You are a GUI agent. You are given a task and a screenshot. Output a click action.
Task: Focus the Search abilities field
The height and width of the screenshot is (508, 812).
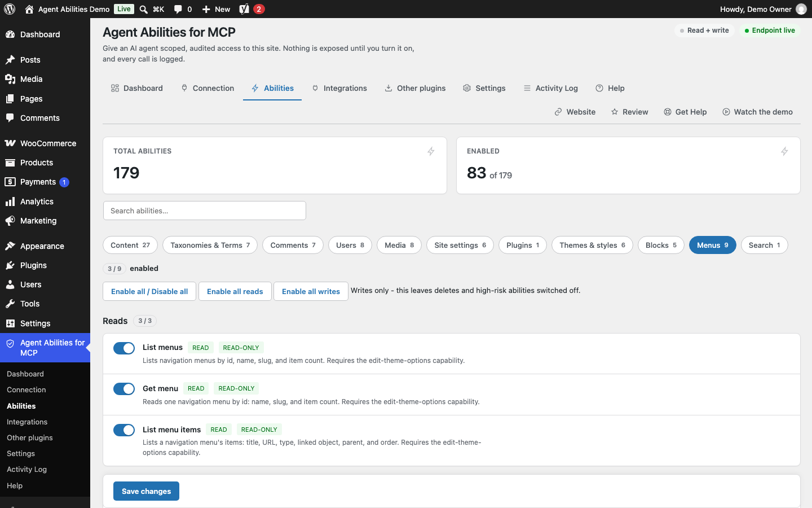[205, 211]
